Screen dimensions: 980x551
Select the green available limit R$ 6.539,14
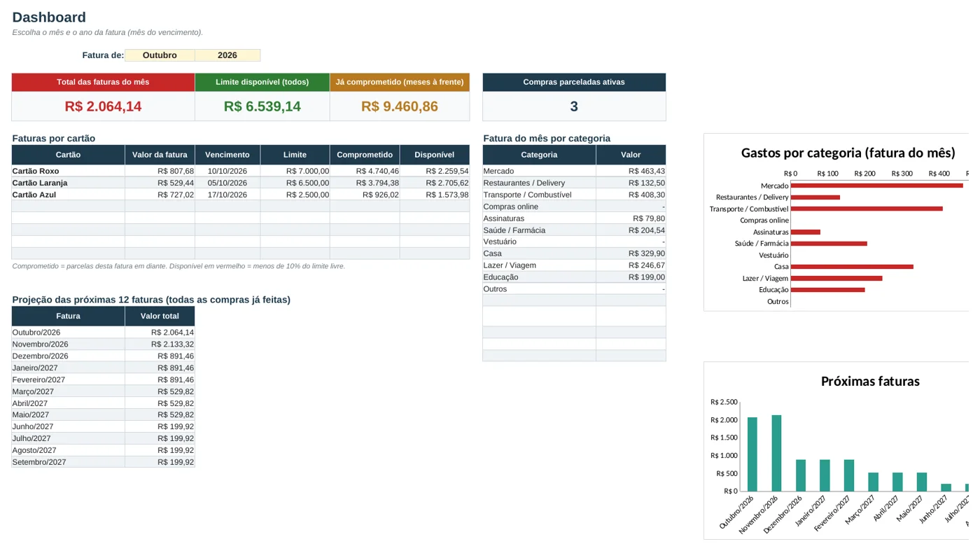tap(262, 106)
